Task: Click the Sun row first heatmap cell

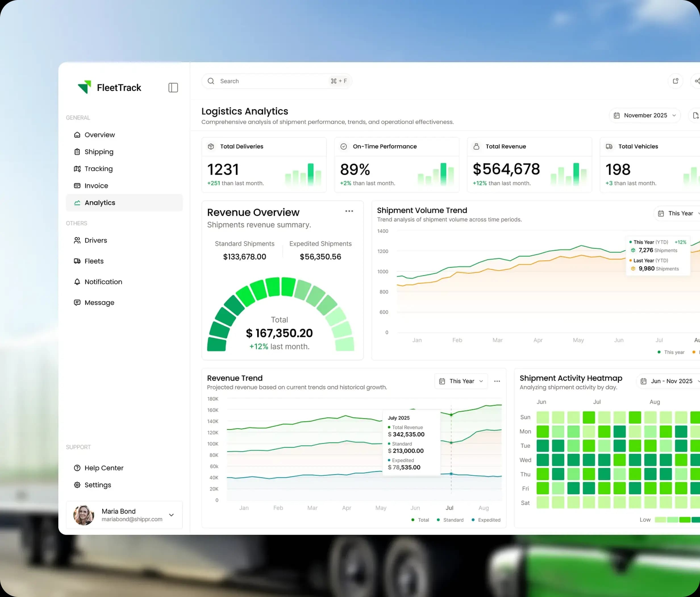Action: pos(543,417)
